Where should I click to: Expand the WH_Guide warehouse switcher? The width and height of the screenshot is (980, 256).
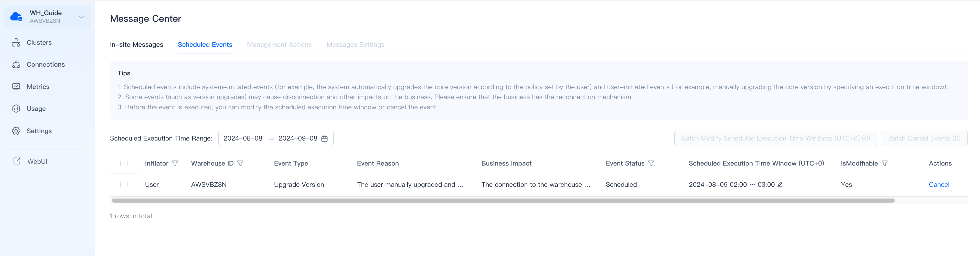pyautogui.click(x=81, y=17)
